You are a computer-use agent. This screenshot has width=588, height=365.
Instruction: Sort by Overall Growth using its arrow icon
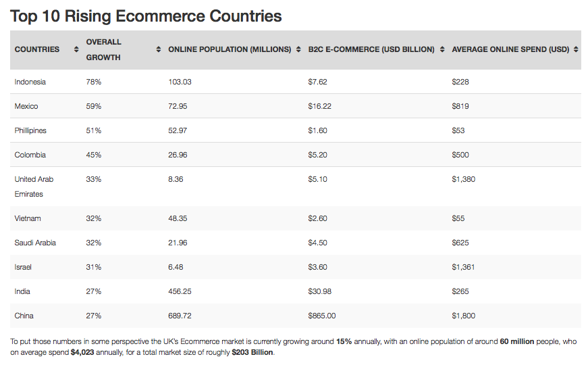click(x=159, y=49)
